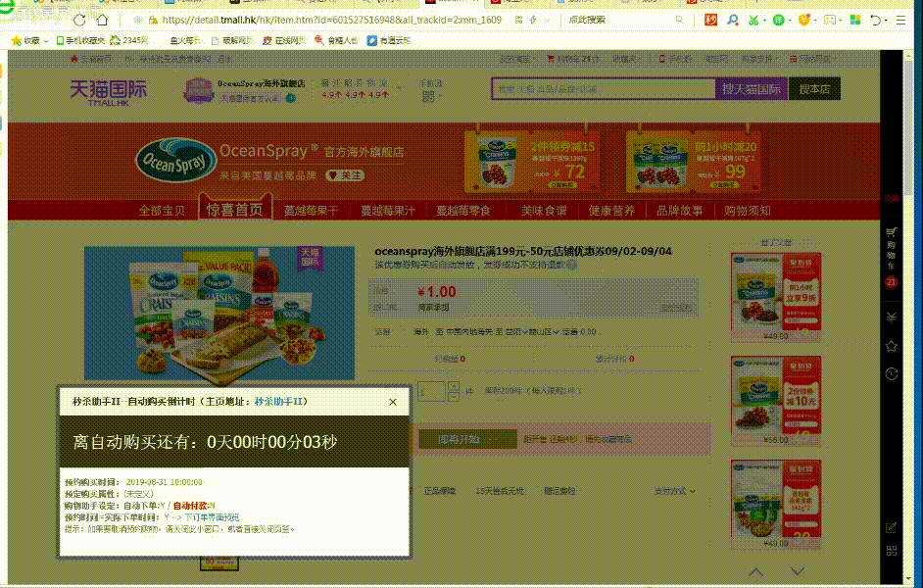Open the ¥49.90 recommended product at top
923x588 pixels.
(776, 297)
